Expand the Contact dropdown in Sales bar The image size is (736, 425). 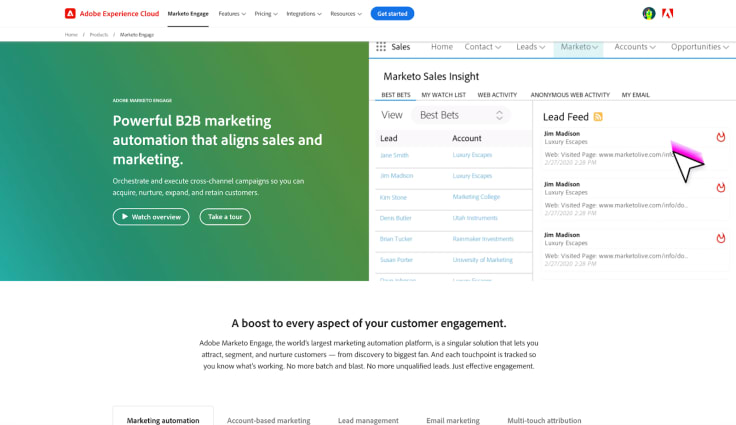click(x=483, y=47)
